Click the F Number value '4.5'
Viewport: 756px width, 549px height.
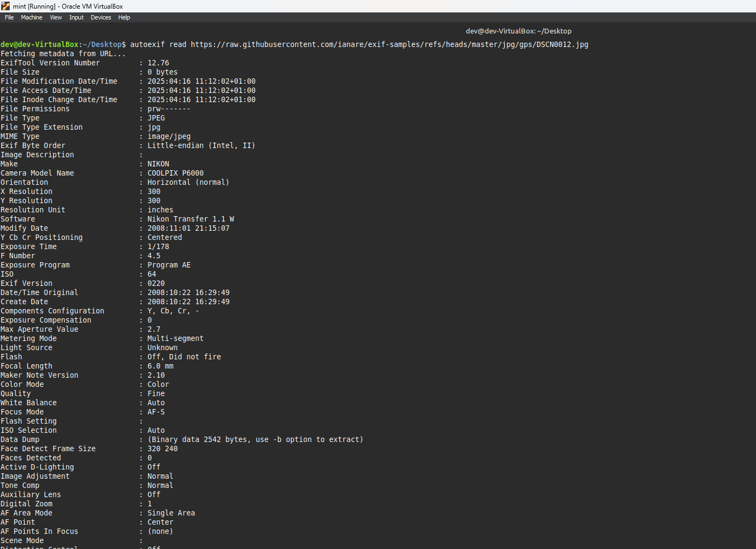[154, 256]
